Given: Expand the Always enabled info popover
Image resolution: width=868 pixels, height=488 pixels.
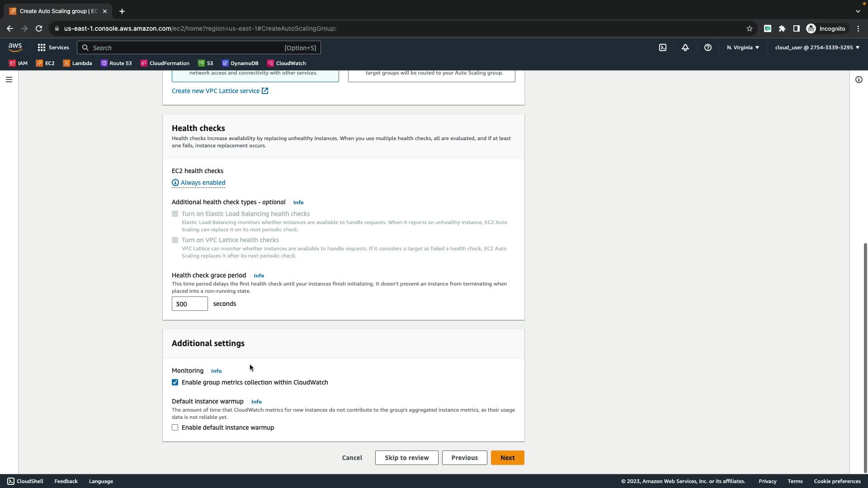Looking at the screenshot, I should (198, 183).
